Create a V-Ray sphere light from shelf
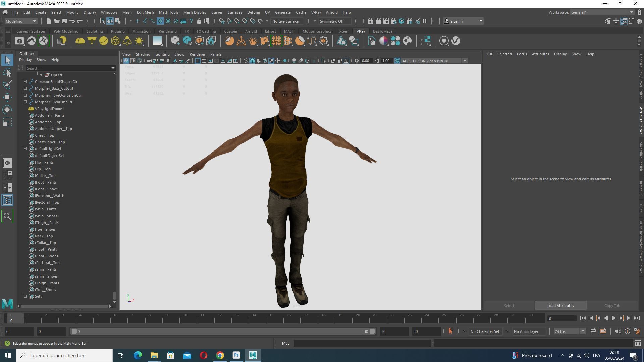 click(x=104, y=41)
